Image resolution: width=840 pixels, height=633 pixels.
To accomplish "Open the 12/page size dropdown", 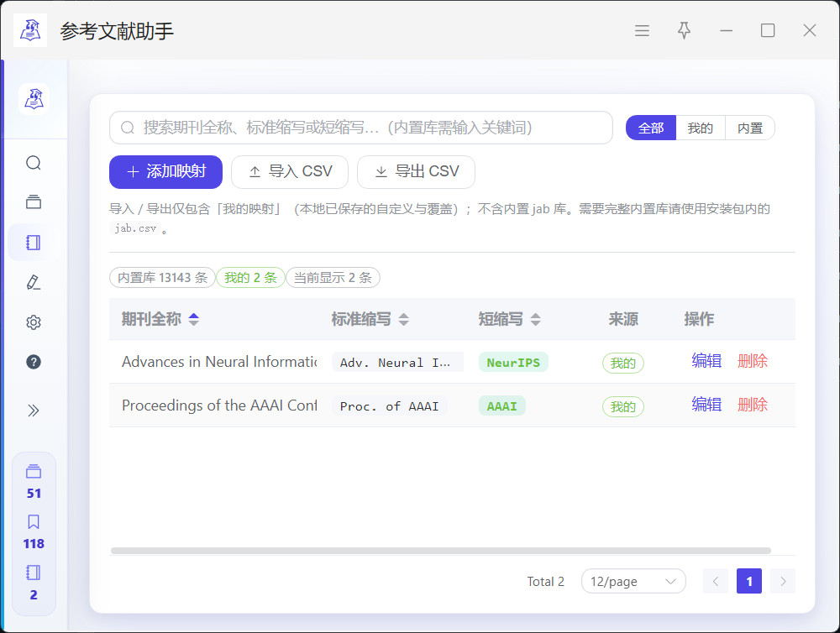I will coord(633,581).
